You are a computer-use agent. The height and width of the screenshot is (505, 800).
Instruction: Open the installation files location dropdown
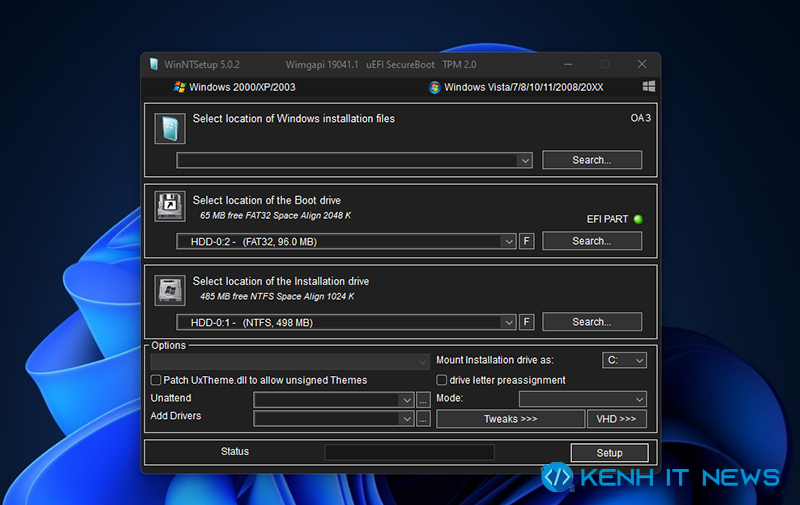click(x=355, y=160)
